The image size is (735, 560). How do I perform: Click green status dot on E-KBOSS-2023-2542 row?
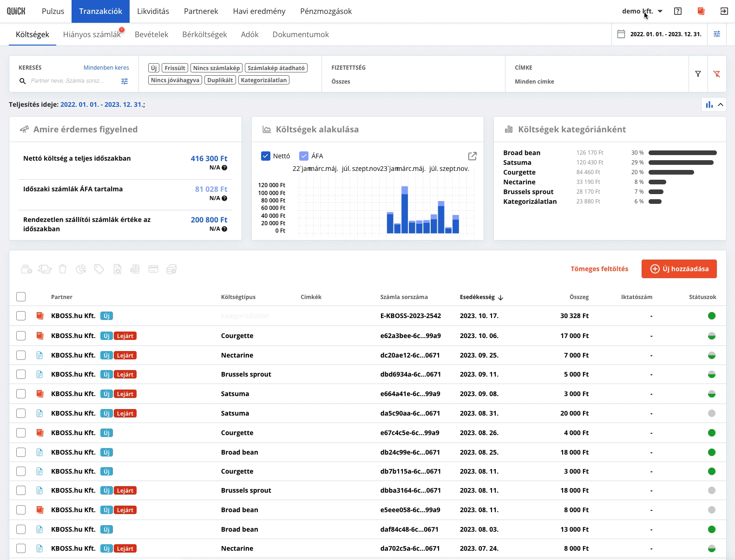(711, 316)
